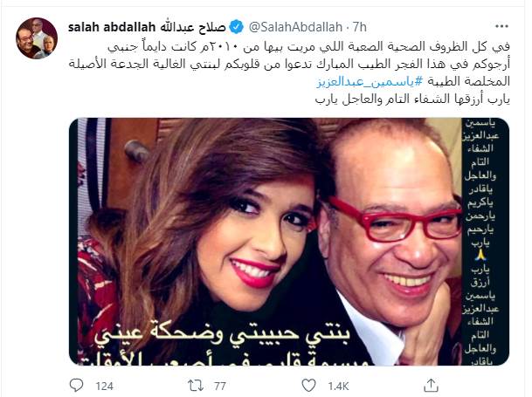The width and height of the screenshot is (532, 397).
Task: Click the 1.4K likes count
Action: point(338,387)
